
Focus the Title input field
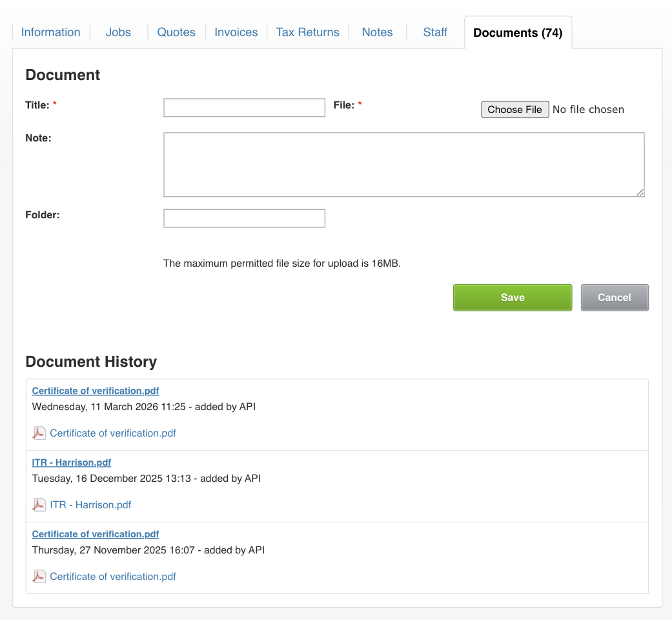pos(244,108)
